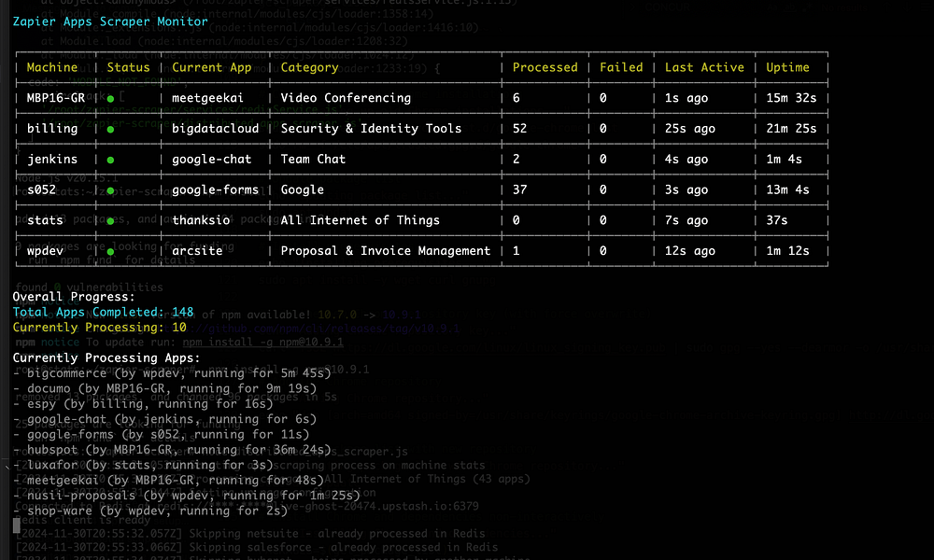The height and width of the screenshot is (560, 934).
Task: Click the 'Overall Progress:' heading
Action: pos(74,297)
